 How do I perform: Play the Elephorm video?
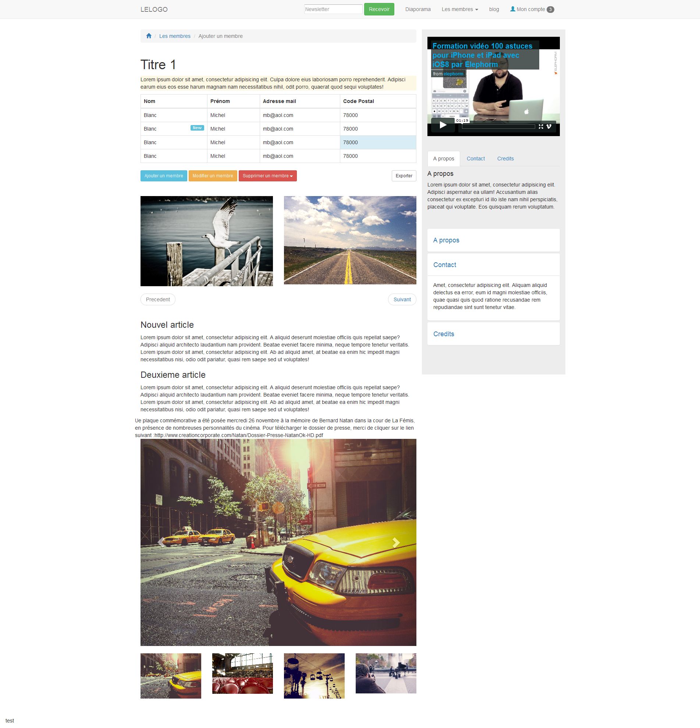coord(443,125)
